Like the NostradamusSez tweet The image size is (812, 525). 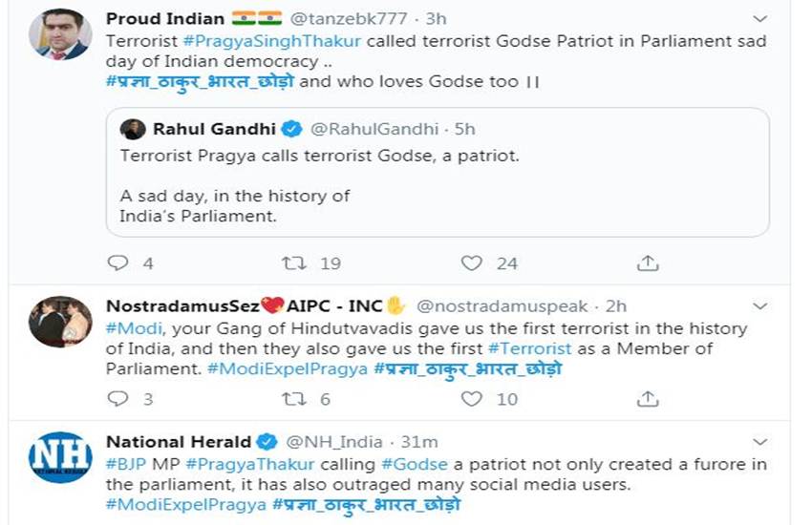pyautogui.click(x=471, y=399)
